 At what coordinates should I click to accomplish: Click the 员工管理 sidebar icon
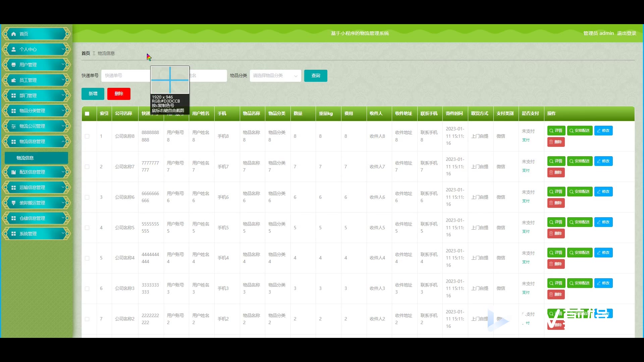tap(13, 80)
